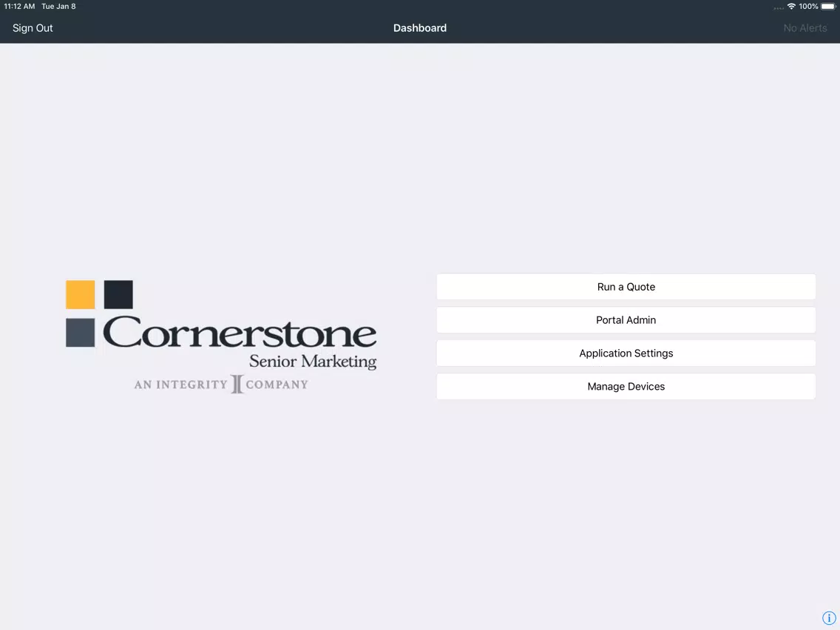Click the Cornerstone Senior Marketing logo
The width and height of the screenshot is (840, 630).
(221, 336)
